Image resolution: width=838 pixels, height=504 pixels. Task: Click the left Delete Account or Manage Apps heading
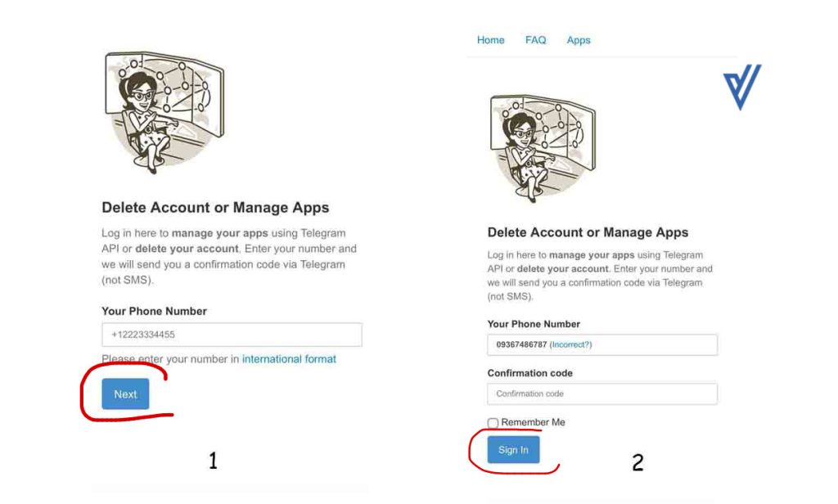click(x=215, y=207)
